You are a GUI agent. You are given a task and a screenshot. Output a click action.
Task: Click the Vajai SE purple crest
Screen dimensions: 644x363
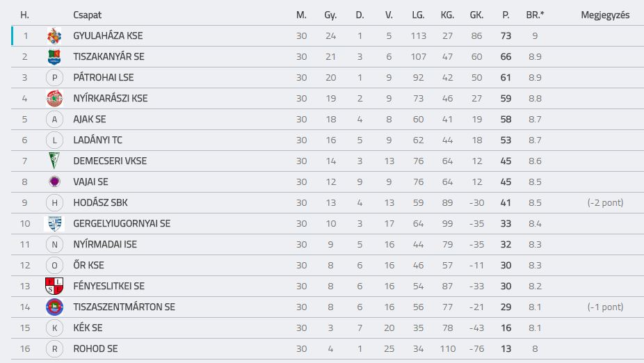click(54, 181)
